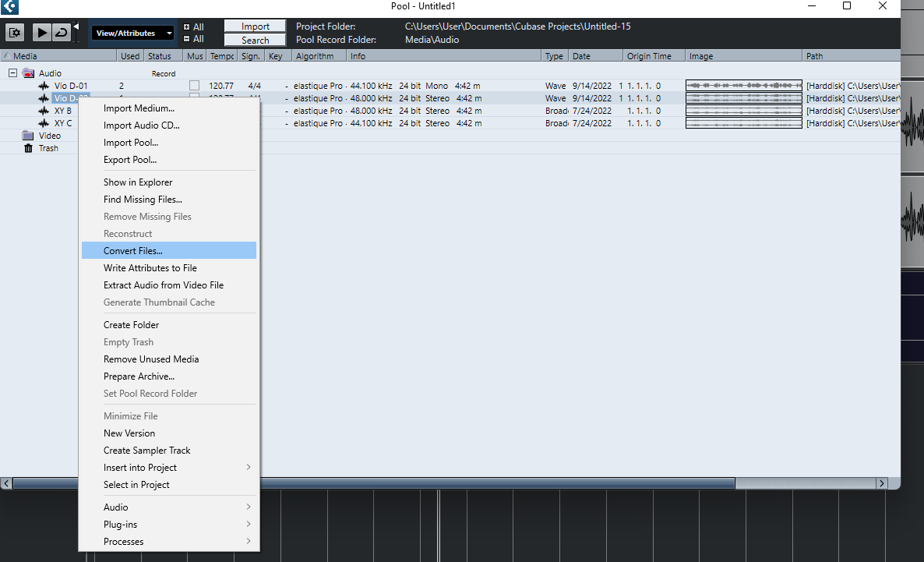924x562 pixels.
Task: Click the waveform icon for XY C
Action: point(44,123)
